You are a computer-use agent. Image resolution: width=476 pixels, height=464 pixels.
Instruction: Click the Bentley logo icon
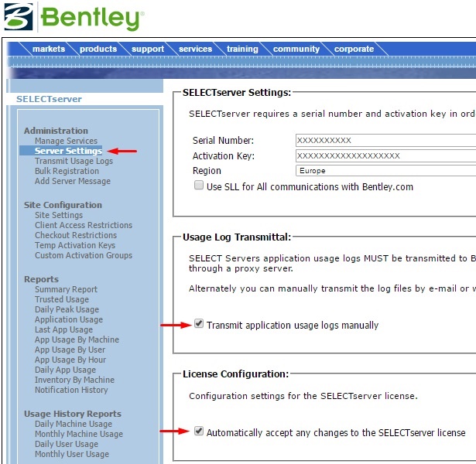[19, 17]
